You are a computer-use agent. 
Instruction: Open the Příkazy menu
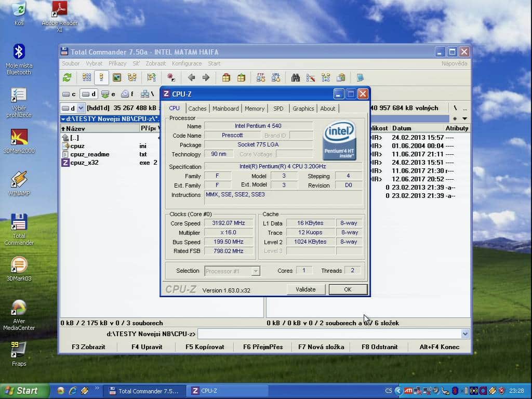pos(117,63)
